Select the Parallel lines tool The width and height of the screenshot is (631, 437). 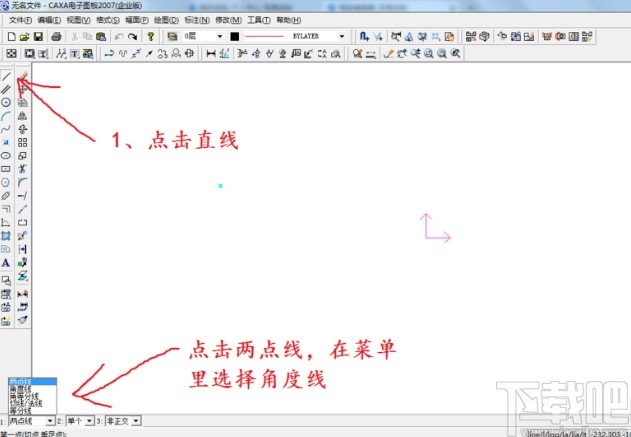coord(6,89)
